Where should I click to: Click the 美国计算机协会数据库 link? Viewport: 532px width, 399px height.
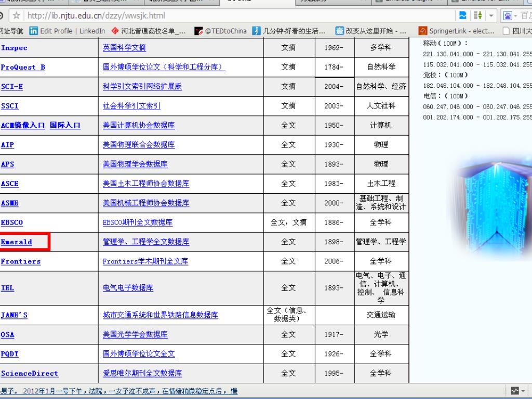[139, 125]
